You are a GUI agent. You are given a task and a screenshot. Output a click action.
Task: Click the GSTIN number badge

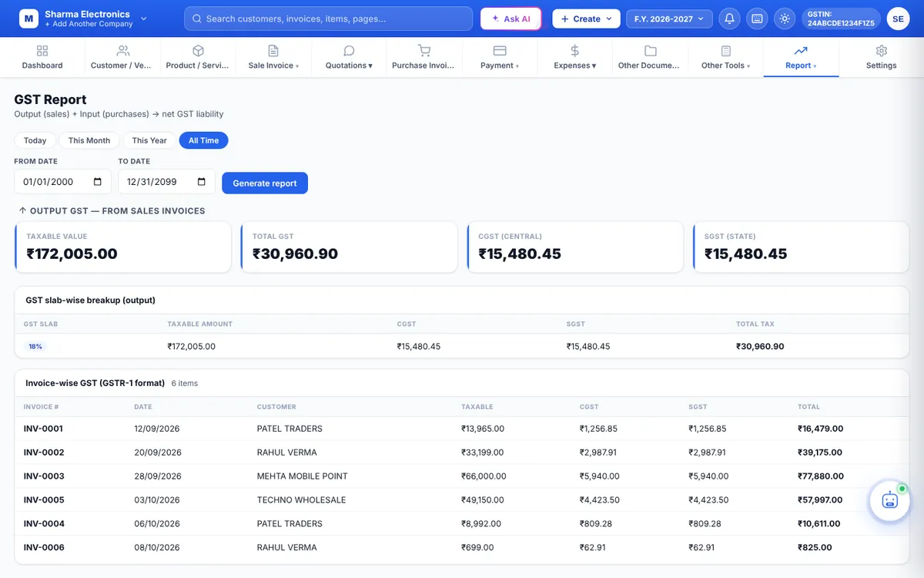click(x=841, y=18)
